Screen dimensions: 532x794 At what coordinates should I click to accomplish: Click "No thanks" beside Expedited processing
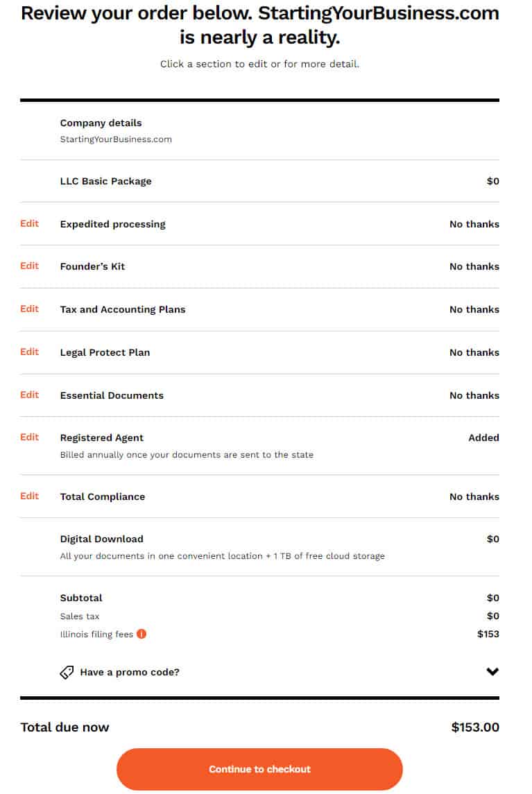(x=474, y=223)
